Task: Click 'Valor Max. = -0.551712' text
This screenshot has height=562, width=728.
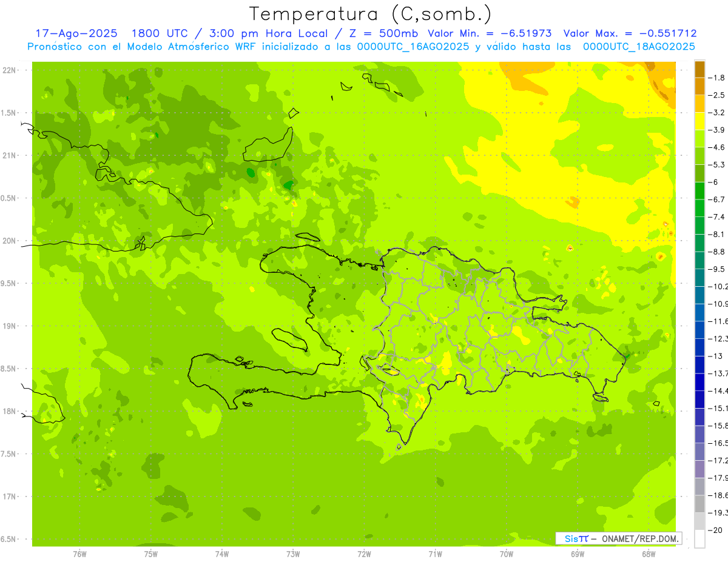Action: pos(630,34)
